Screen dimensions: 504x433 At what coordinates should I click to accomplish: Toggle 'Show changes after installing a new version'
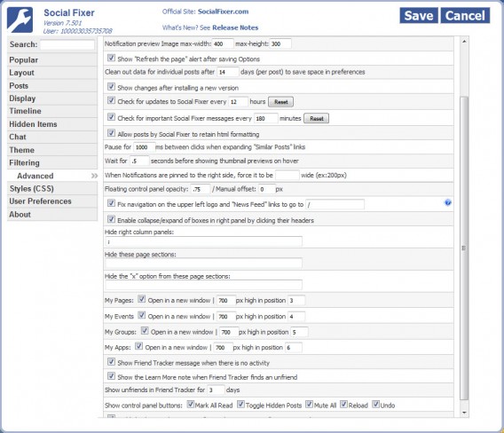pos(111,86)
